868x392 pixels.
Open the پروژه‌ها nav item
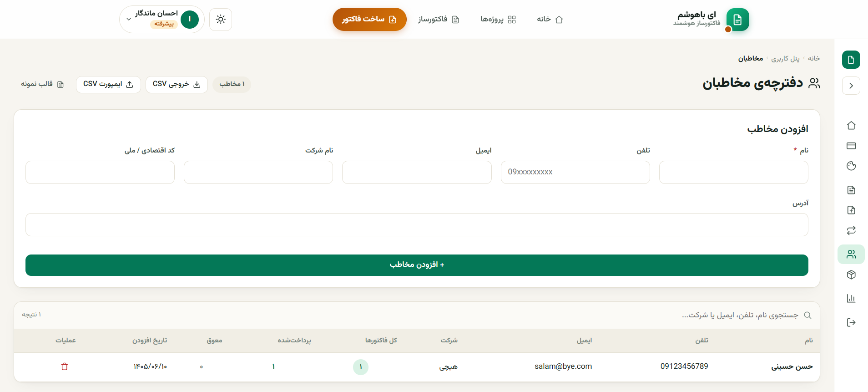(498, 19)
